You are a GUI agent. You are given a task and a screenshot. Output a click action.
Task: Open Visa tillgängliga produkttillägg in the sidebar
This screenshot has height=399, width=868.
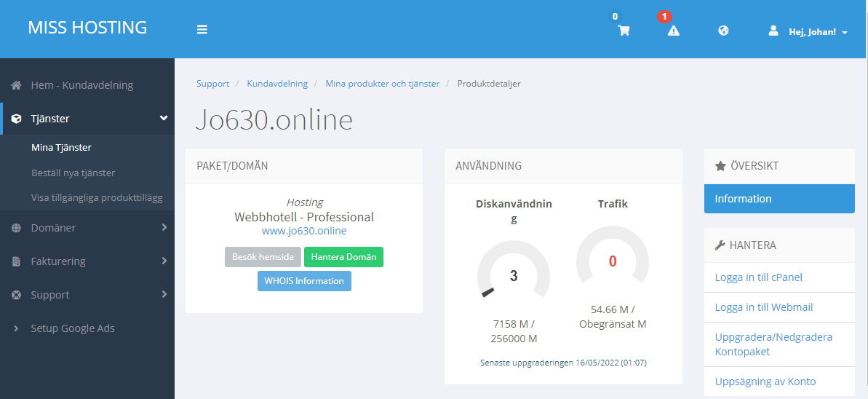pos(97,198)
